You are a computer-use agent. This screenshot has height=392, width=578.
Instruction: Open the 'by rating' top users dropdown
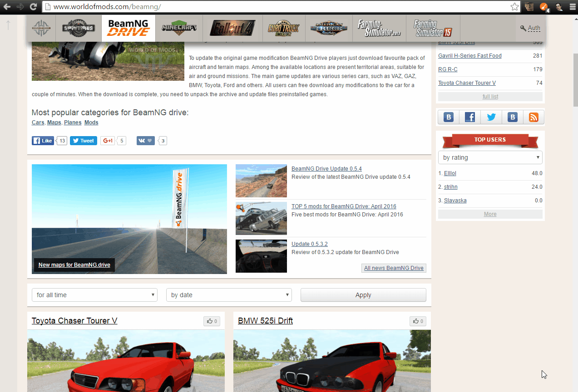coord(490,157)
